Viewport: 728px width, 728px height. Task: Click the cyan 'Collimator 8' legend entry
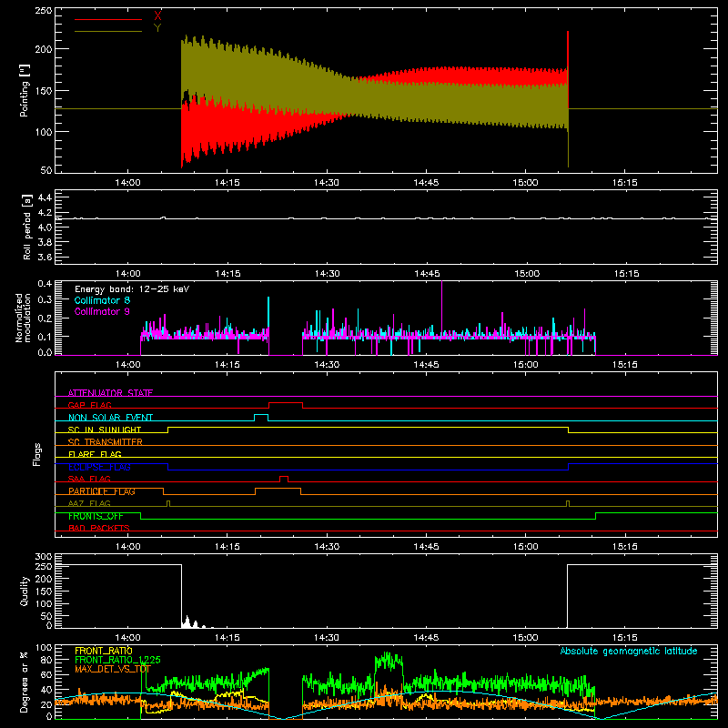point(102,300)
